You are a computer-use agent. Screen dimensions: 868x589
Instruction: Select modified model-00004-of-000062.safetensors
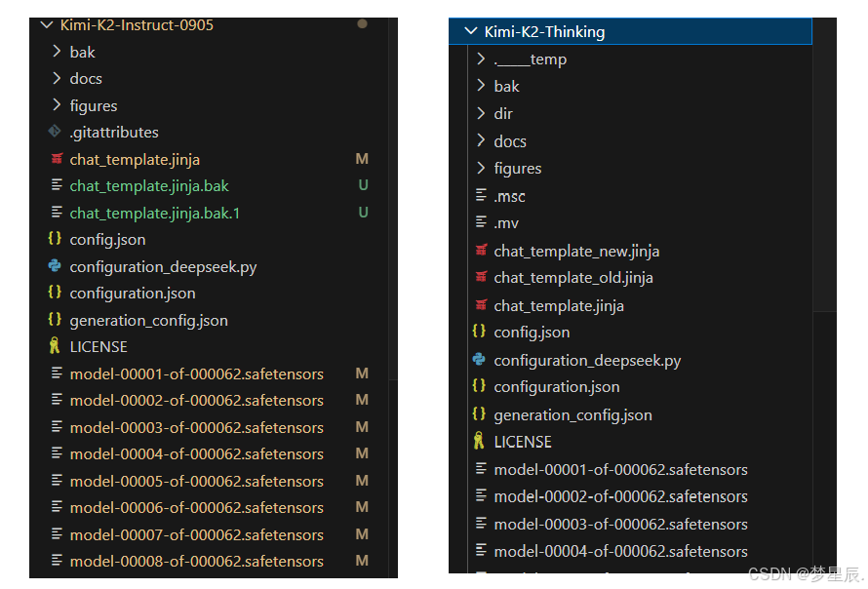[196, 453]
